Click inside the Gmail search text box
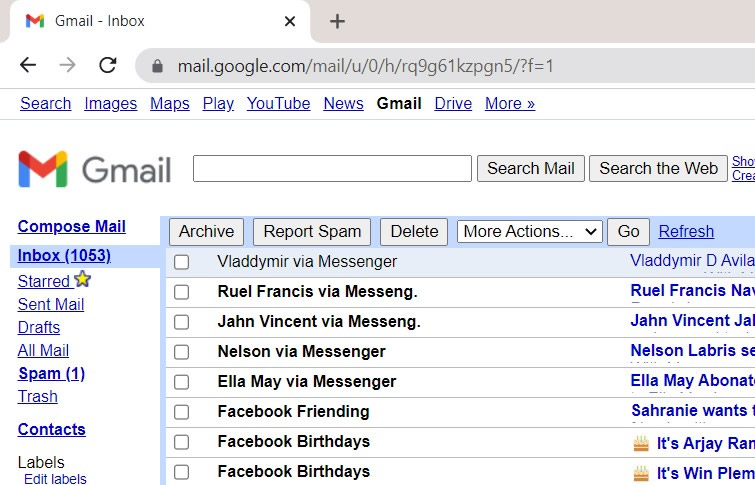This screenshot has height=485, width=755. pyautogui.click(x=332, y=169)
